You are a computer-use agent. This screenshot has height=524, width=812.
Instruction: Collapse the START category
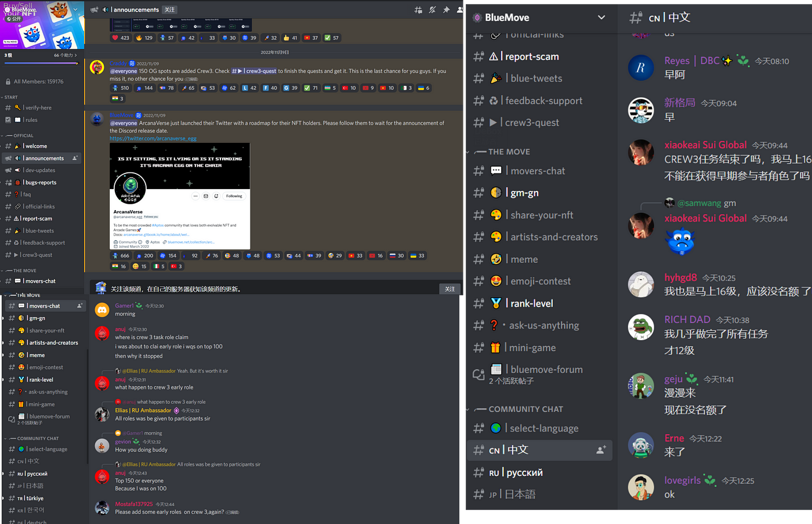tap(10, 97)
